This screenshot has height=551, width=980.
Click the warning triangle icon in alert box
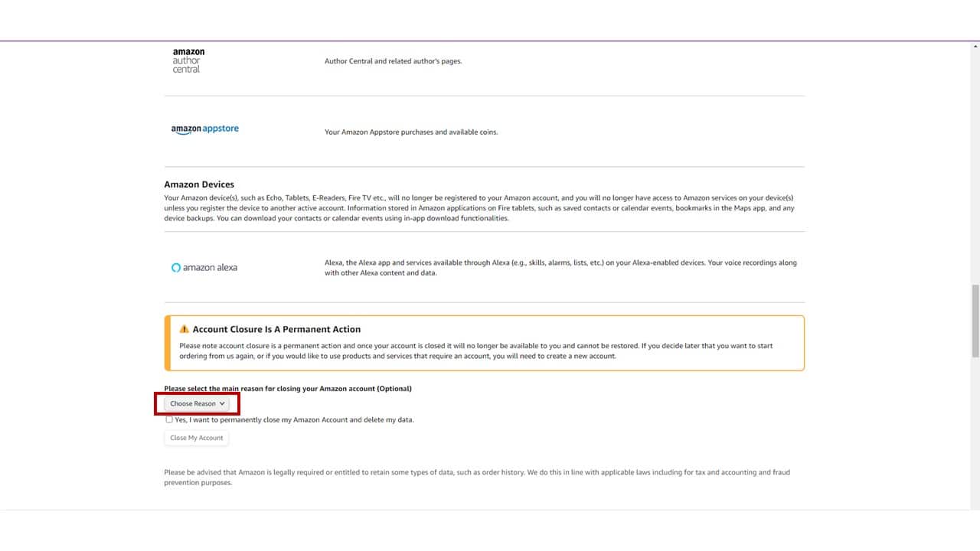pos(185,329)
